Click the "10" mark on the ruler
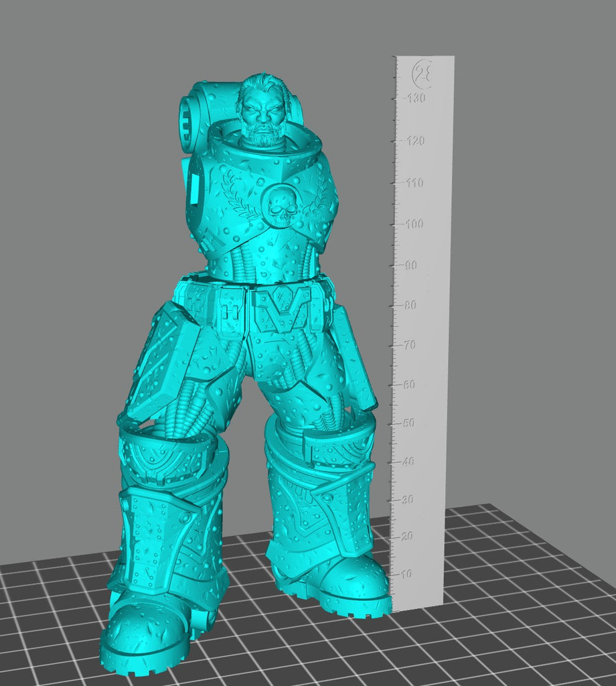 point(406,573)
